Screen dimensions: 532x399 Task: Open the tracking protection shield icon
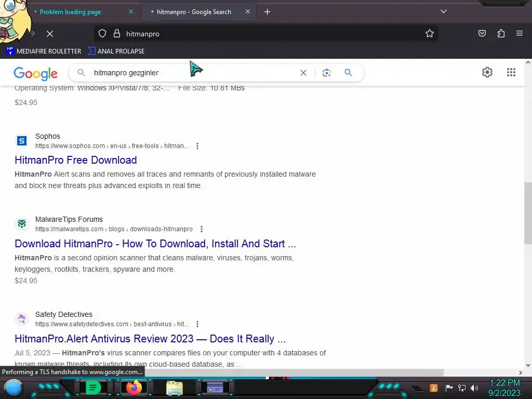coord(102,34)
